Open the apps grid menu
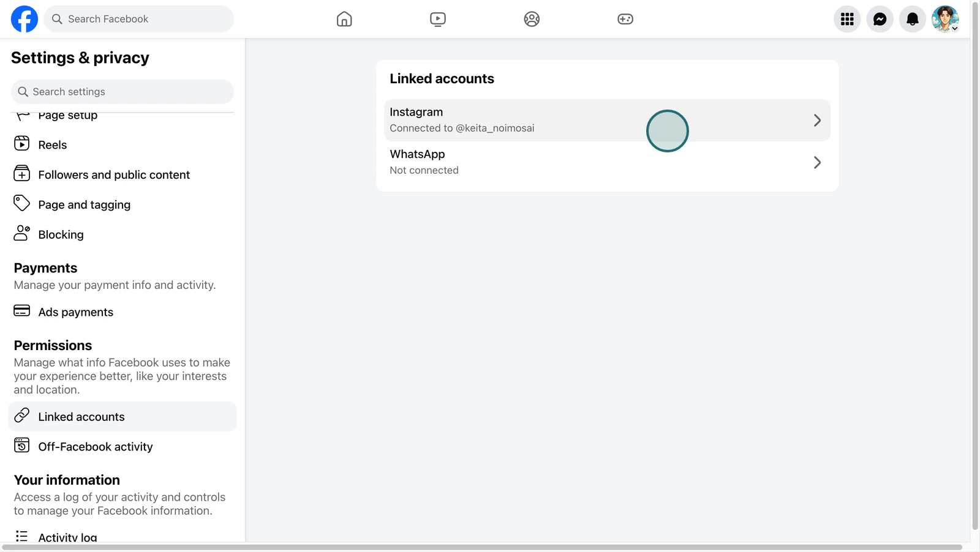Viewport: 980px width, 552px height. click(847, 19)
